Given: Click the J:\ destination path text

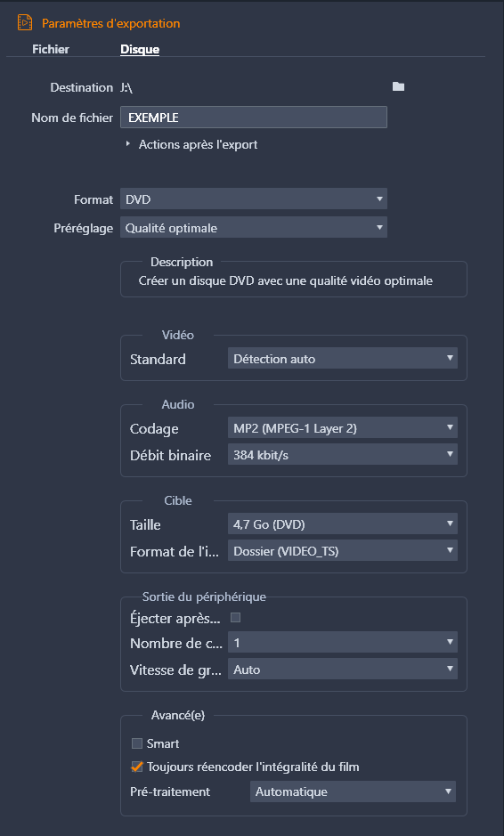Looking at the screenshot, I should click(x=126, y=87).
